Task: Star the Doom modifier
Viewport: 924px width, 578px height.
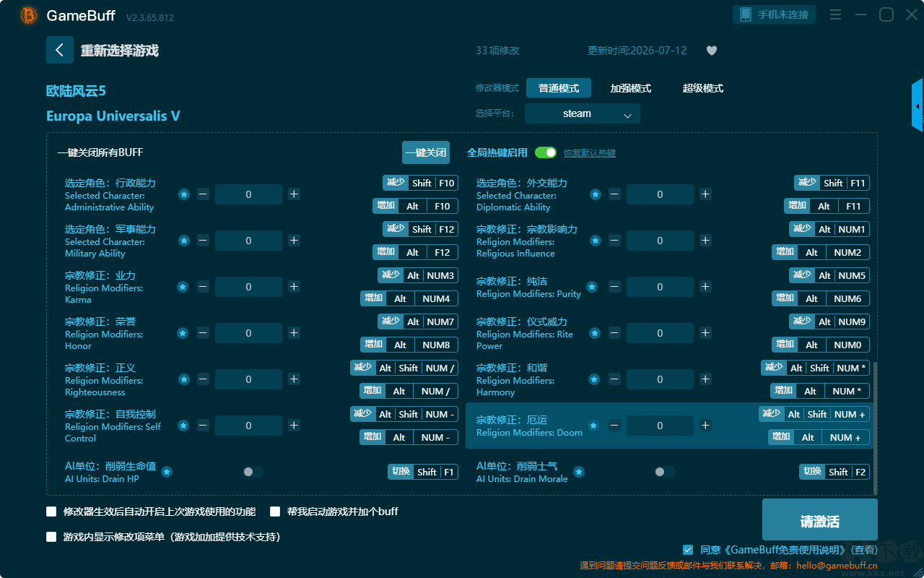Action: pyautogui.click(x=594, y=426)
